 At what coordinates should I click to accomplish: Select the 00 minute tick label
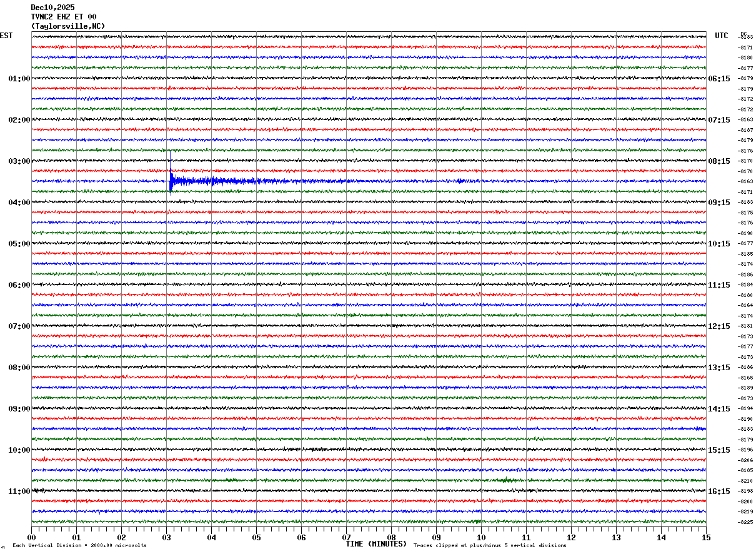click(x=31, y=537)
